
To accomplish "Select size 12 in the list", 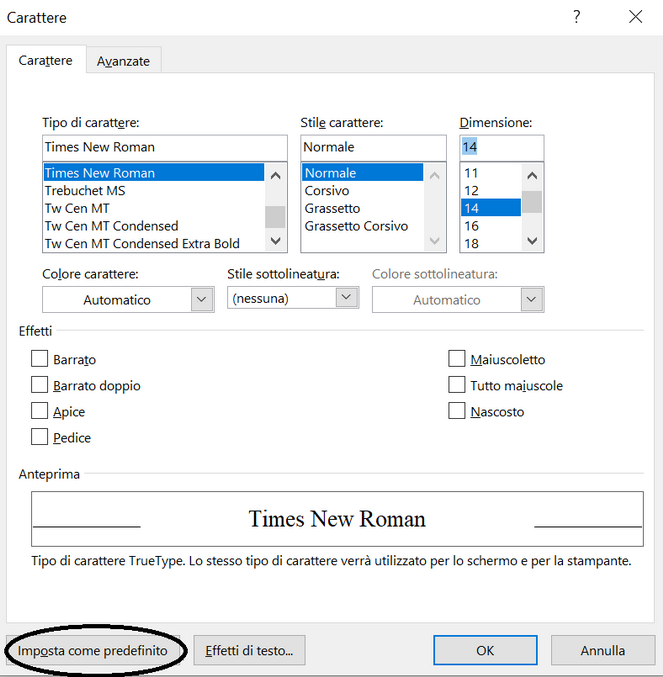I will pos(491,190).
